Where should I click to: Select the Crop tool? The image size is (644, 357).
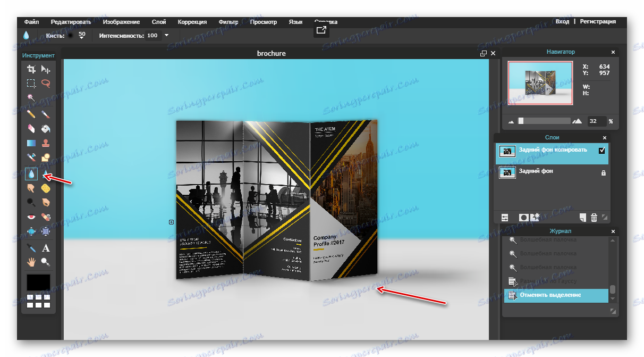click(x=31, y=69)
